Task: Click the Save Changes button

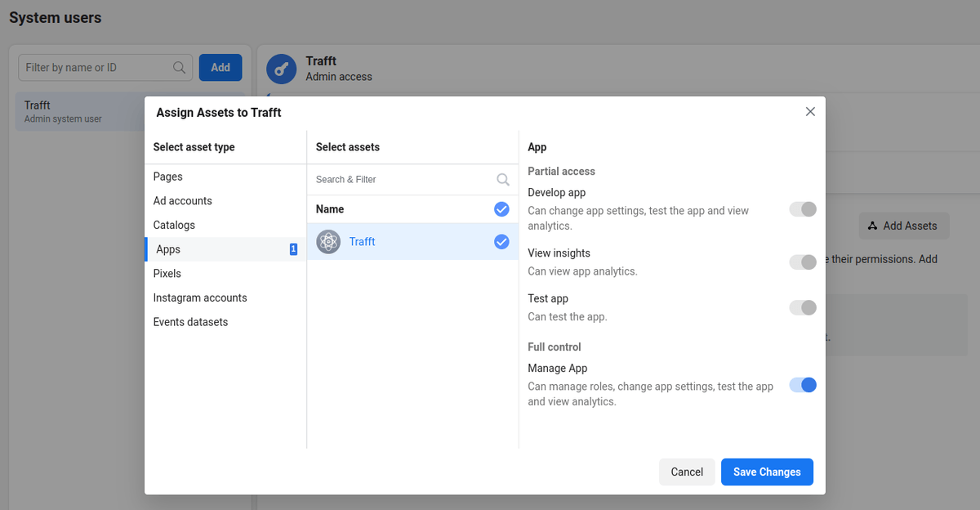Action: click(x=766, y=472)
